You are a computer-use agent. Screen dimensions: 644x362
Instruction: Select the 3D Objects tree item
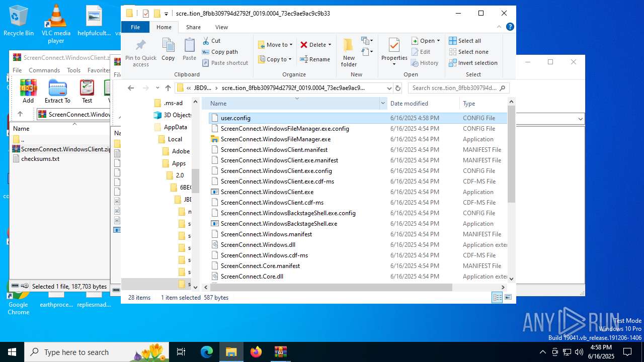(172, 115)
